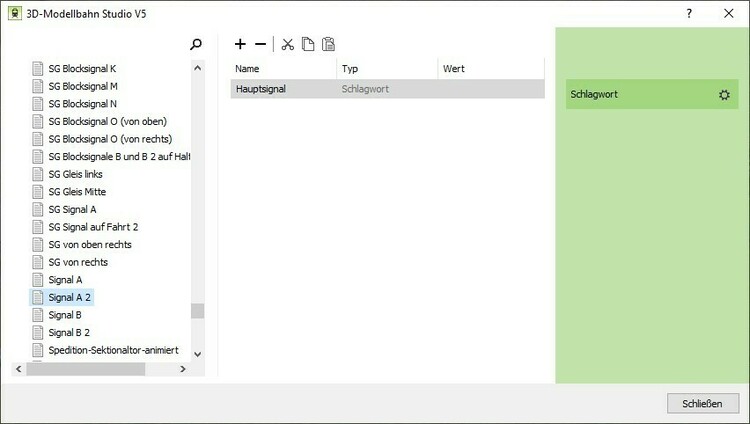The height and width of the screenshot is (424, 750).
Task: Click the 3D-Modellbahn Studio app icon
Action: pos(15,13)
